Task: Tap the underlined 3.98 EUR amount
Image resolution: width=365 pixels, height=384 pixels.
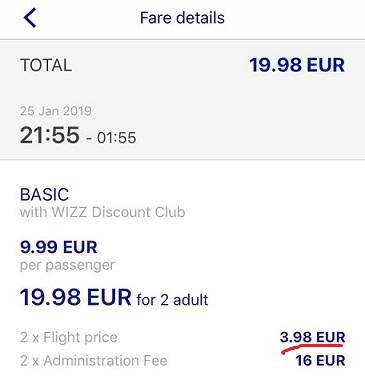Action: [312, 337]
